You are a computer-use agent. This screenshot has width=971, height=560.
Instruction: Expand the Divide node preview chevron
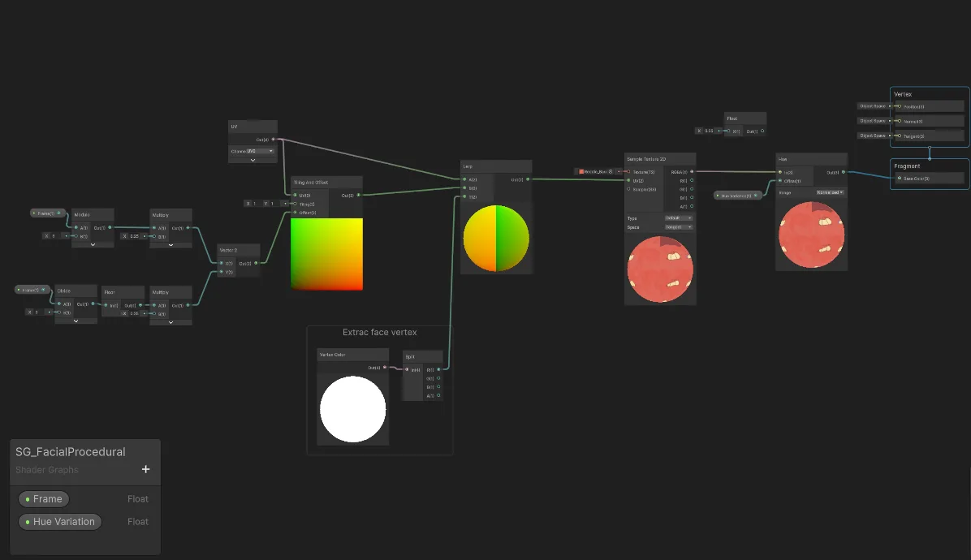tap(76, 321)
